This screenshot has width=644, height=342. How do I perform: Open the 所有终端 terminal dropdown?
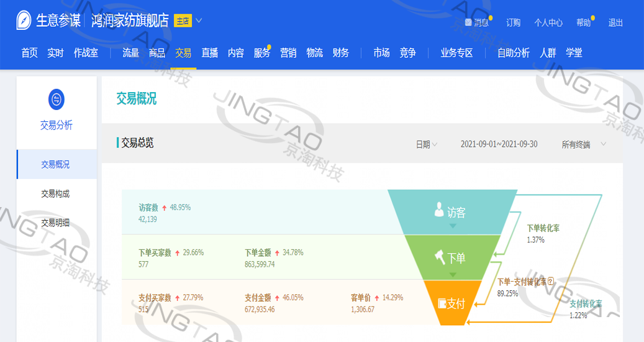pyautogui.click(x=583, y=144)
